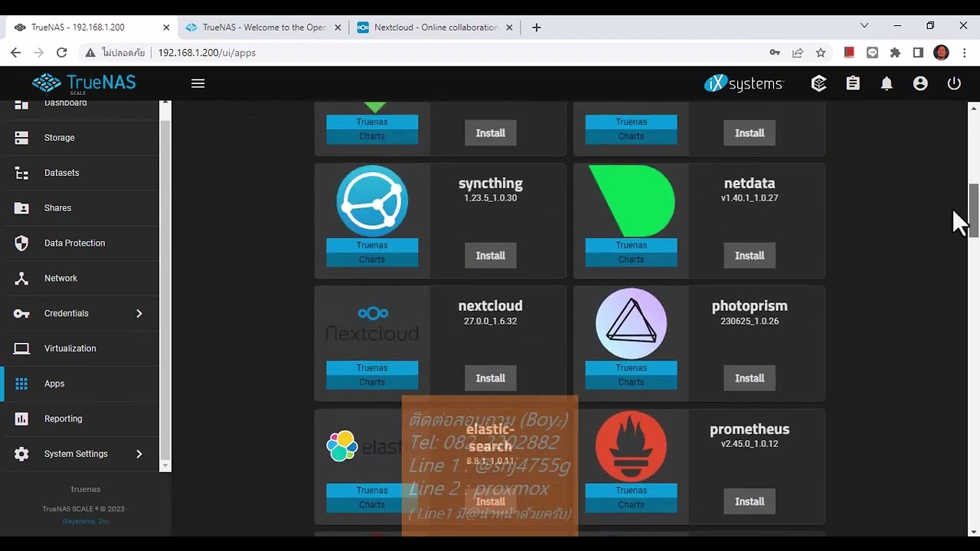The height and width of the screenshot is (551, 980).
Task: Click the power button icon
Action: pyautogui.click(x=954, y=83)
